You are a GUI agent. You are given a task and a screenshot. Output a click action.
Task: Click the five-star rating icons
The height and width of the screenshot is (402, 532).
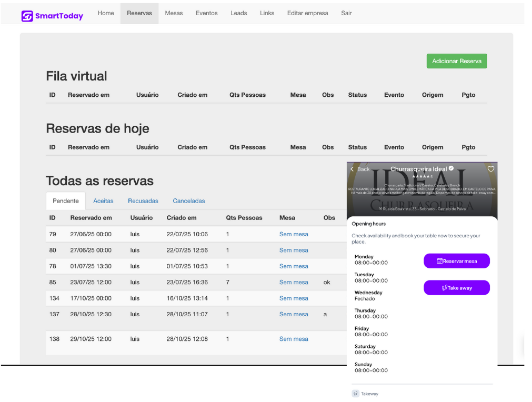coord(420,177)
